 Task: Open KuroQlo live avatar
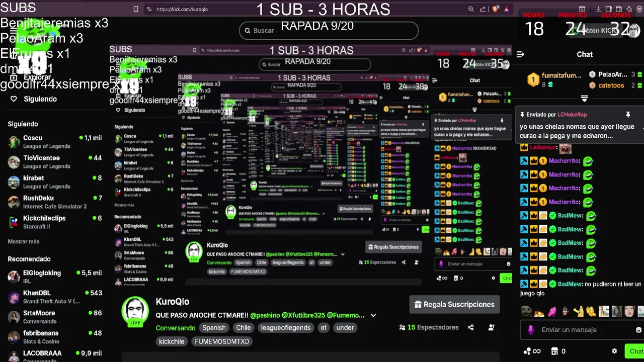tap(135, 311)
